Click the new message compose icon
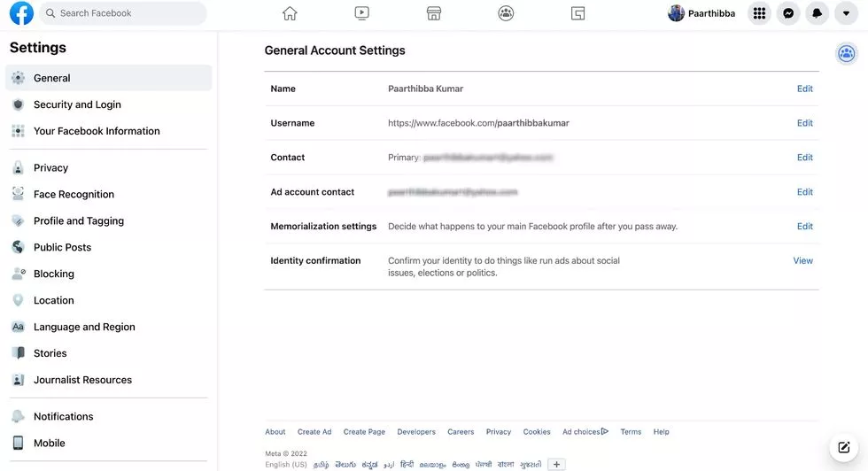The width and height of the screenshot is (868, 471). pyautogui.click(x=843, y=447)
